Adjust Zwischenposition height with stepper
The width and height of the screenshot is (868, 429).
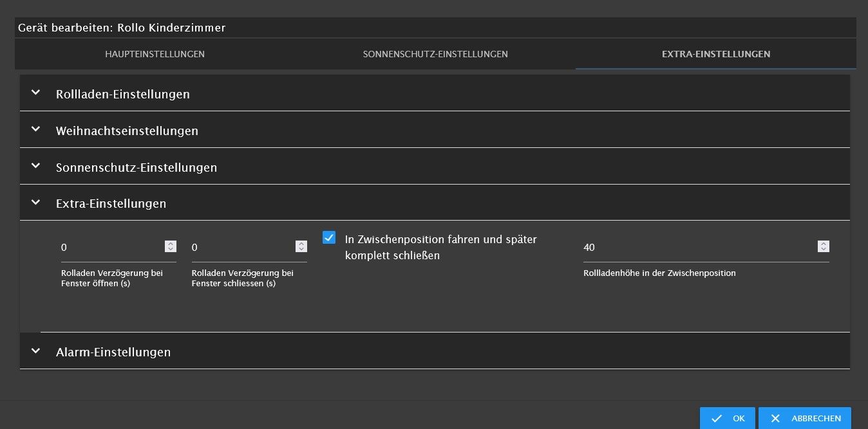(x=824, y=246)
